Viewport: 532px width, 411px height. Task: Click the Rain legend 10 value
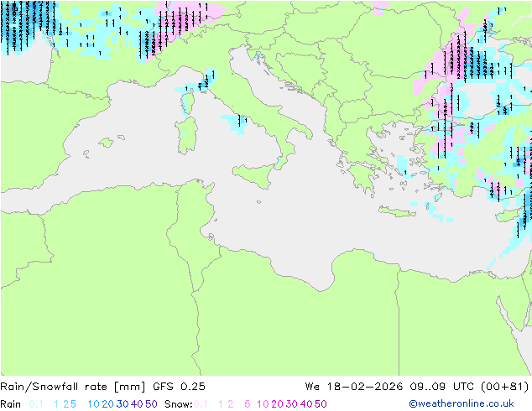click(94, 404)
